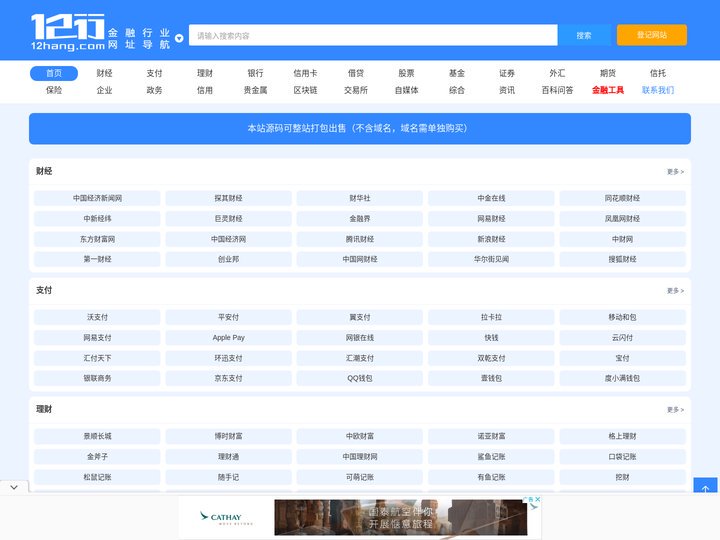Open the 信用卡 nav menu item
Viewport: 720px width, 540px height.
coord(305,73)
